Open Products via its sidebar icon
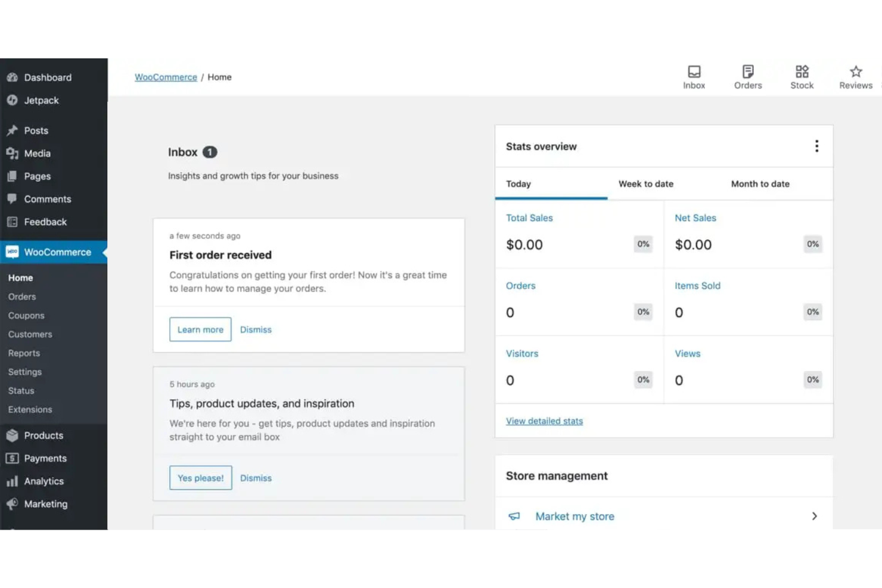Viewport: 882px width, 588px height. [13, 435]
